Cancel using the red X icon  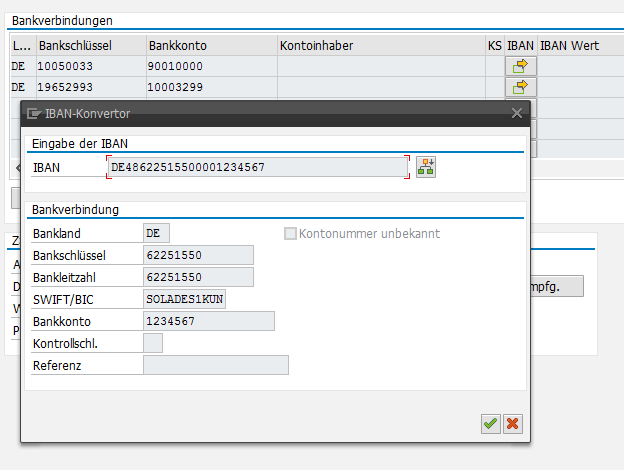tap(513, 424)
